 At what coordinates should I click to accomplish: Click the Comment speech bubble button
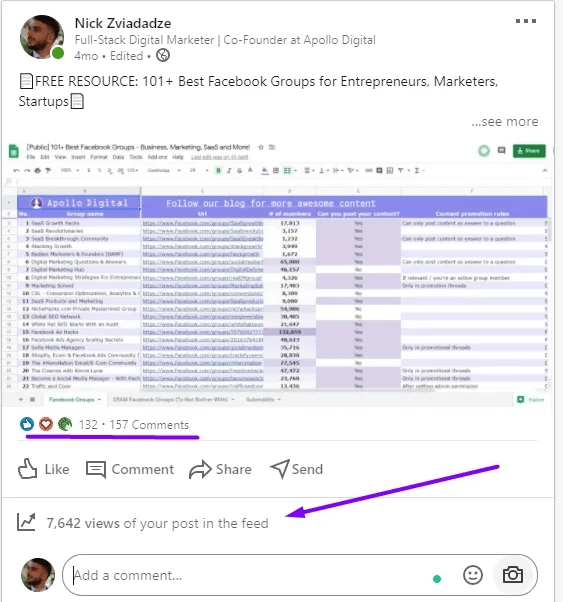pos(130,469)
